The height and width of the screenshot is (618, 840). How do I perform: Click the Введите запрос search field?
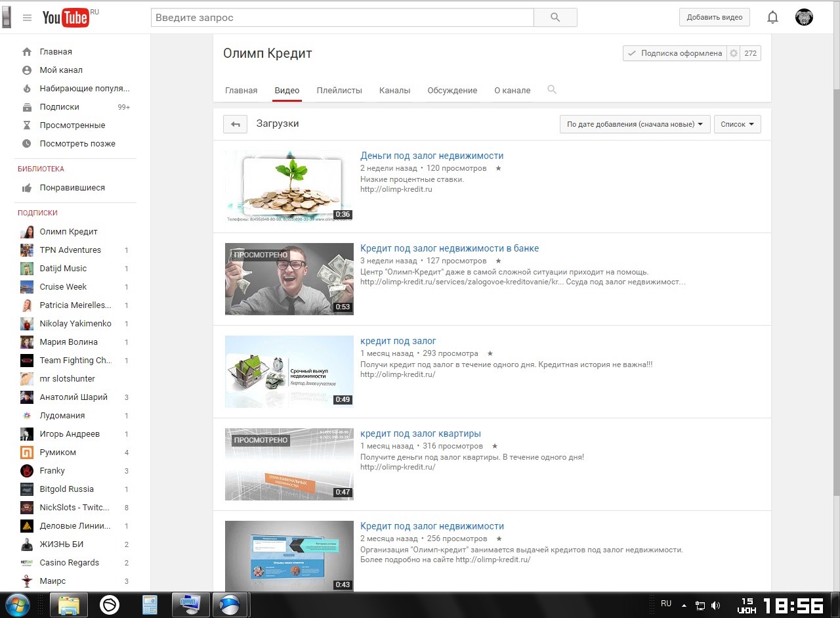tap(343, 18)
